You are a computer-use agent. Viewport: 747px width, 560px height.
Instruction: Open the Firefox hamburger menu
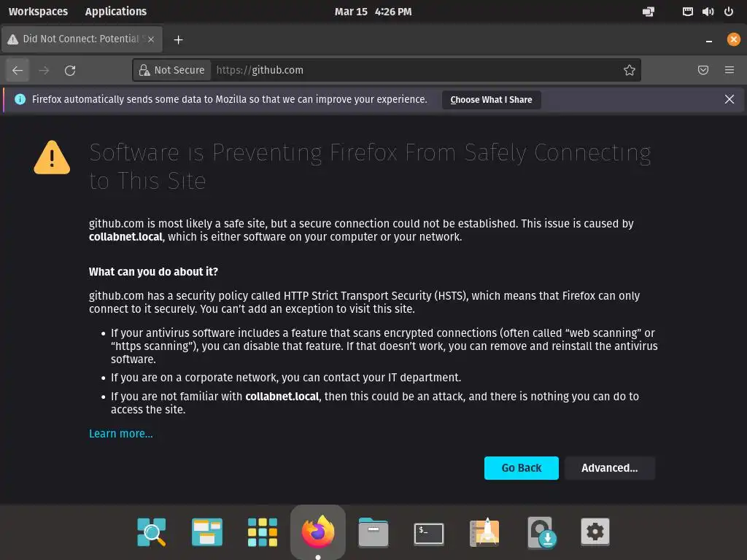[x=729, y=70]
